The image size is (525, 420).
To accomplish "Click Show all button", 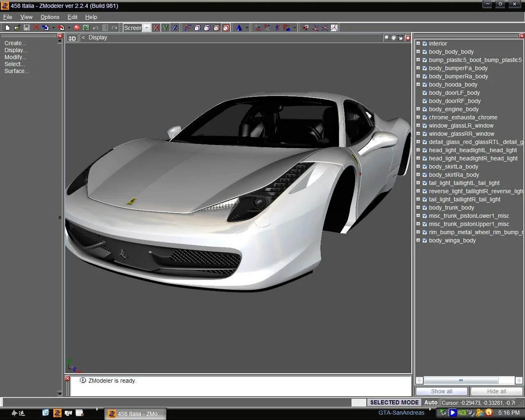I will point(442,391).
